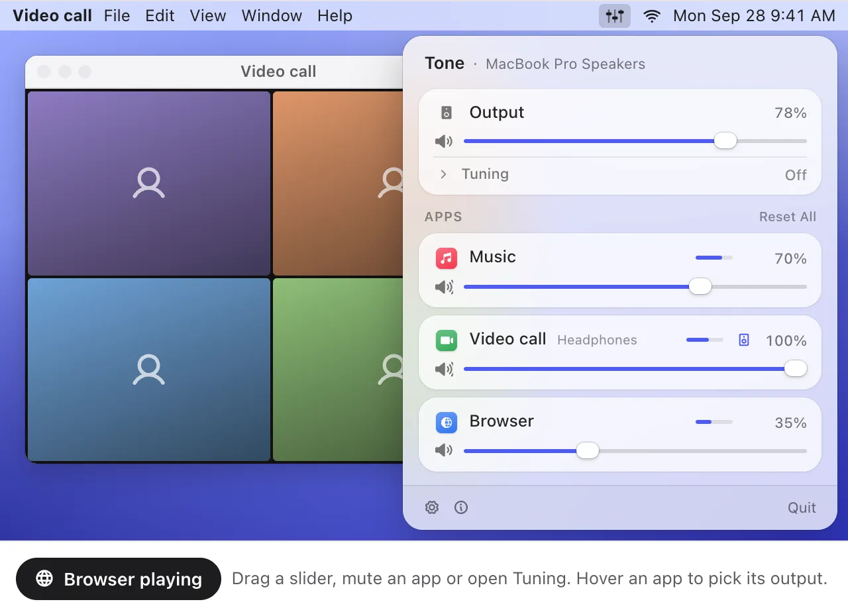Image resolution: width=848 pixels, height=616 pixels.
Task: Mute the Browser app volume
Action: pos(444,450)
